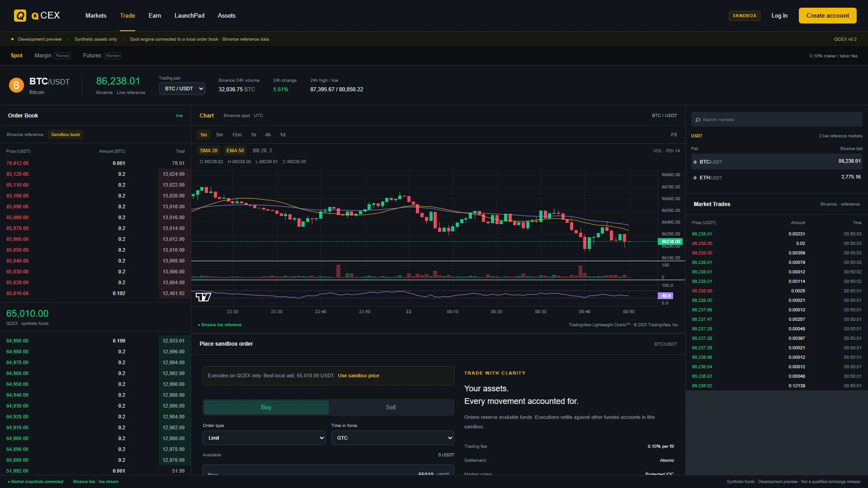Click the search magnifier icon
The height and width of the screenshot is (488, 868).
click(698, 120)
